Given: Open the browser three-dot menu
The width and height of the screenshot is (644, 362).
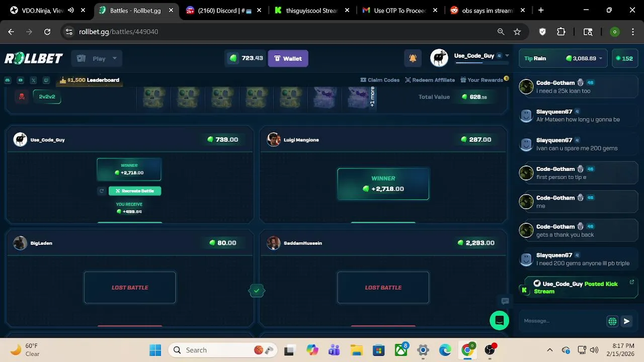Looking at the screenshot, I should click(633, 32).
